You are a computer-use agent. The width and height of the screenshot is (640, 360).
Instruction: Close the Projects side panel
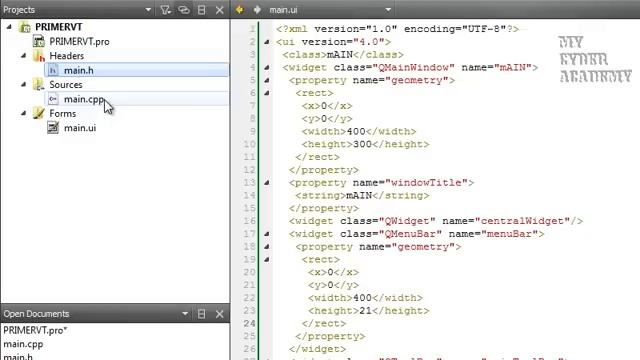tap(220, 10)
